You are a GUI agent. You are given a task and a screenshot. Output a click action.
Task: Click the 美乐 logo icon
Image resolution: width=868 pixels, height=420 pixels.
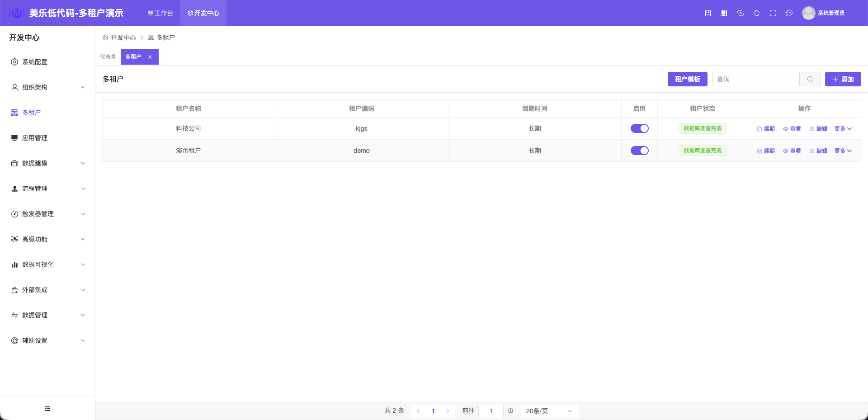pyautogui.click(x=17, y=13)
